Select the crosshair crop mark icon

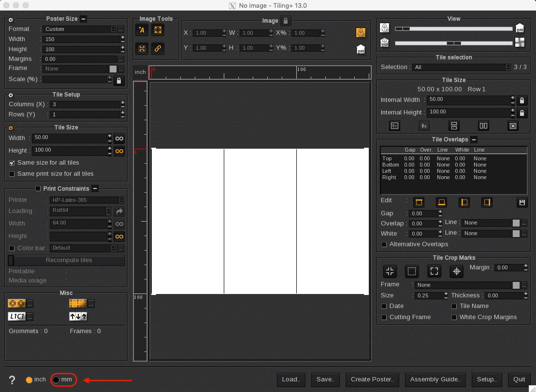coord(456,271)
